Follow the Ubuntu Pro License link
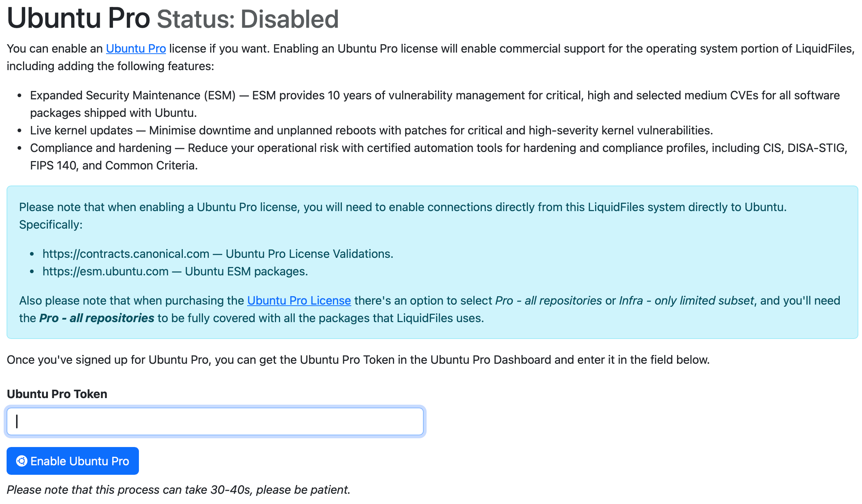Viewport: 862px width, 504px height. pyautogui.click(x=299, y=301)
